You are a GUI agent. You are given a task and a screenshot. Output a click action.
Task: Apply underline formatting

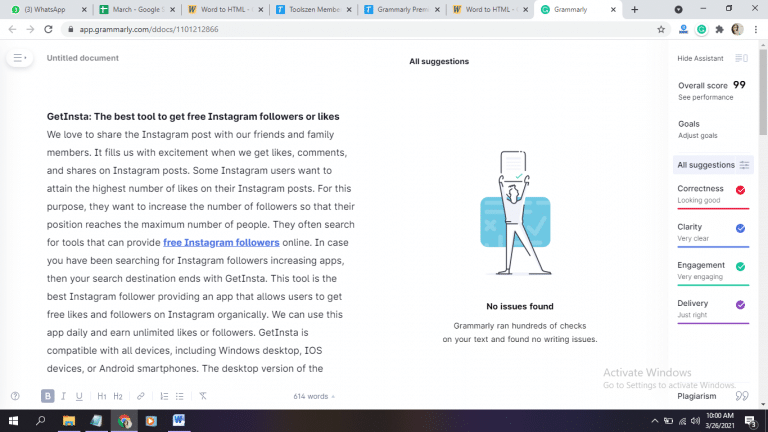(81, 396)
